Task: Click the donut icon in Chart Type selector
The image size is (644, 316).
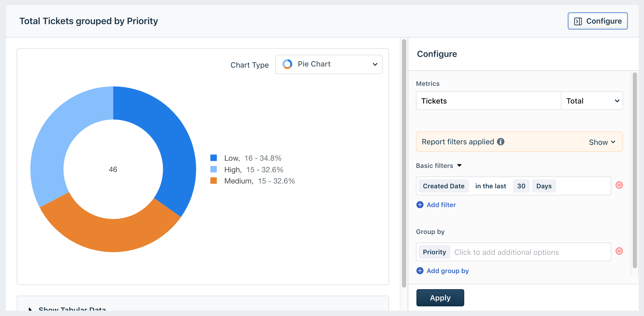Action: pos(287,64)
